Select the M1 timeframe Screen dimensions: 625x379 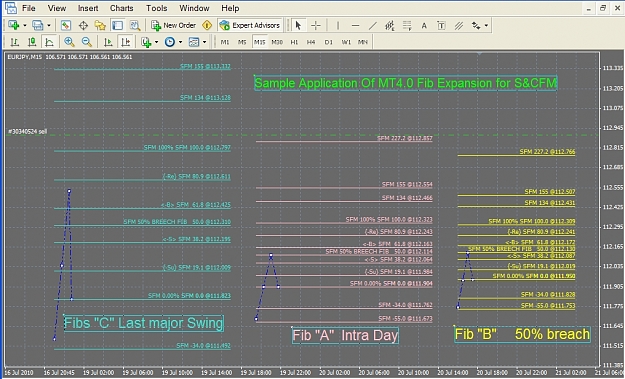coord(225,42)
